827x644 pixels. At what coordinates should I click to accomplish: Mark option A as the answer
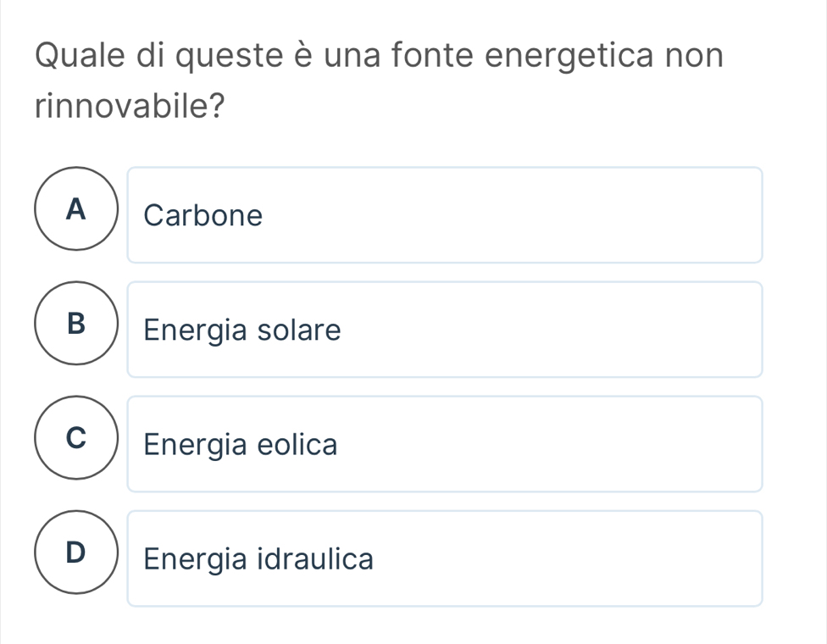tap(77, 208)
